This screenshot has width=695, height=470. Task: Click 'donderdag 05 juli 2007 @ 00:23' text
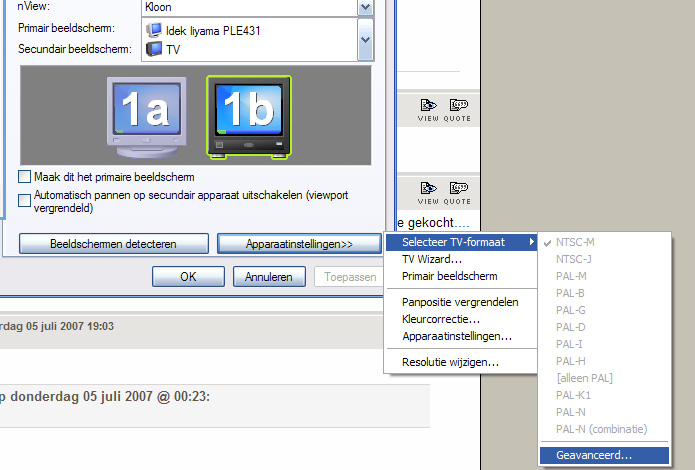pos(110,396)
